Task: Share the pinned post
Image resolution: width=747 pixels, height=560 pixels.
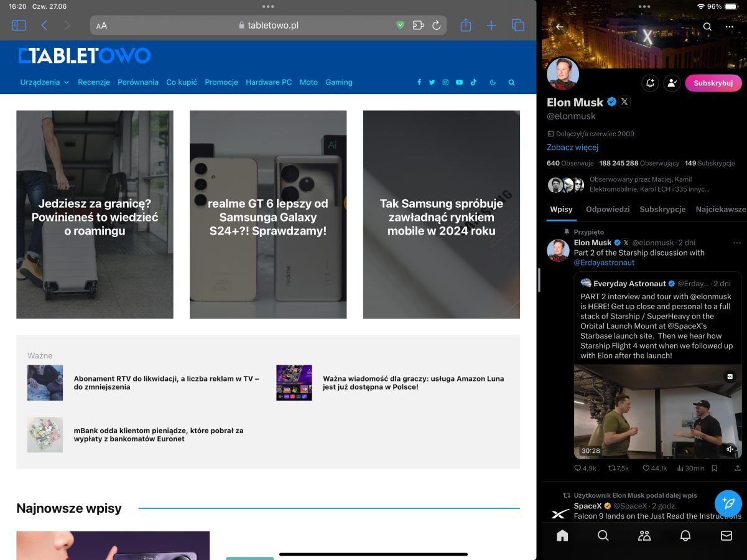Action: (x=738, y=468)
